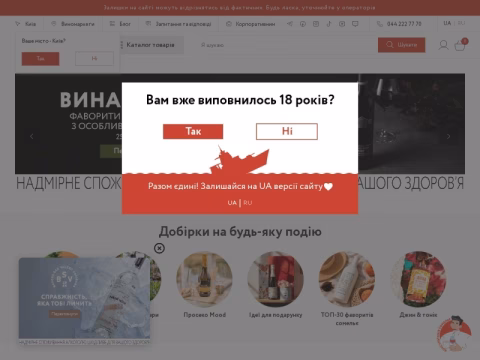480x360 pixels.
Task: Open Джин & тонік collection thumbnail
Action: point(418,279)
